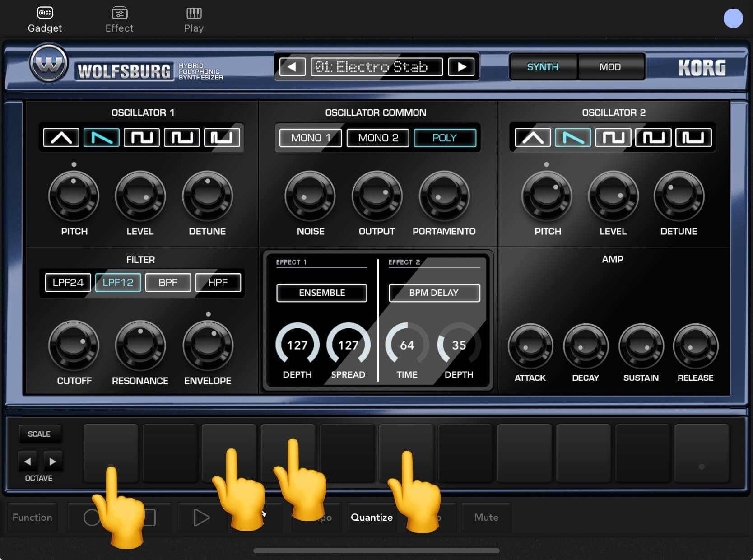
Task: Select Oscillator 1 square wave, third waveform button
Action: coord(142,137)
